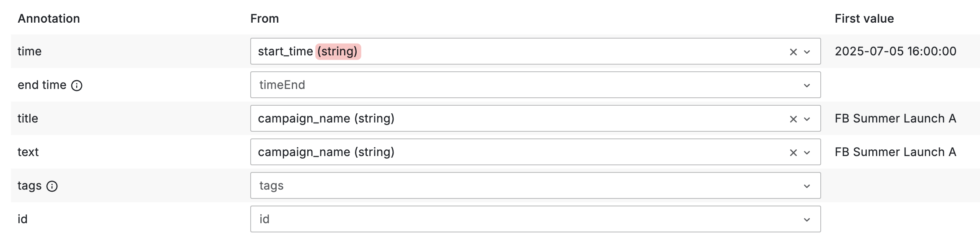This screenshot has height=245, width=980.
Task: Open the id dropdown chevron
Action: pyautogui.click(x=807, y=220)
